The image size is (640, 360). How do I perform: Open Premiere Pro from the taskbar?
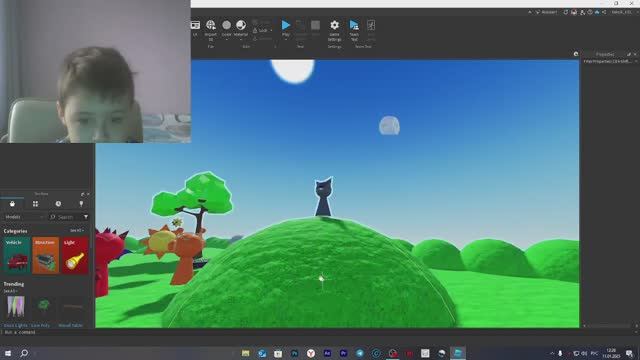coord(343,353)
